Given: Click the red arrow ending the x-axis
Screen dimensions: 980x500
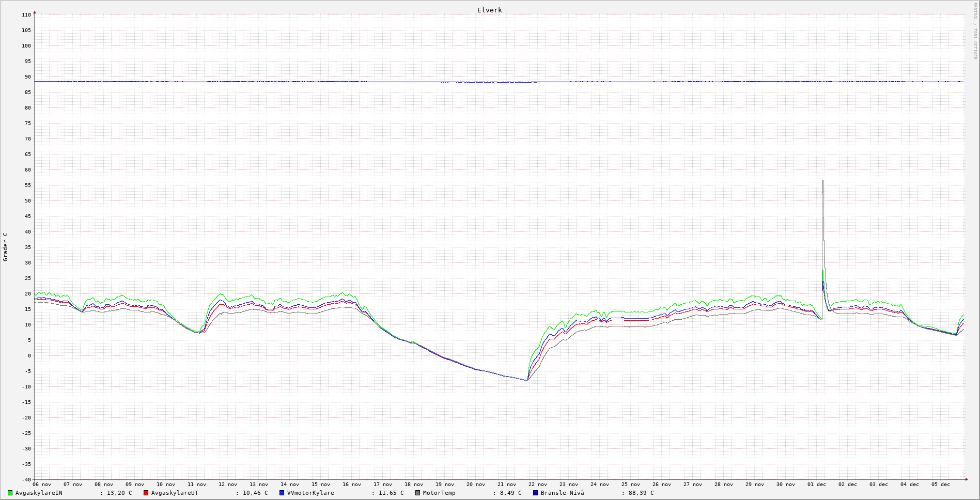Looking at the screenshot, I should [x=967, y=479].
